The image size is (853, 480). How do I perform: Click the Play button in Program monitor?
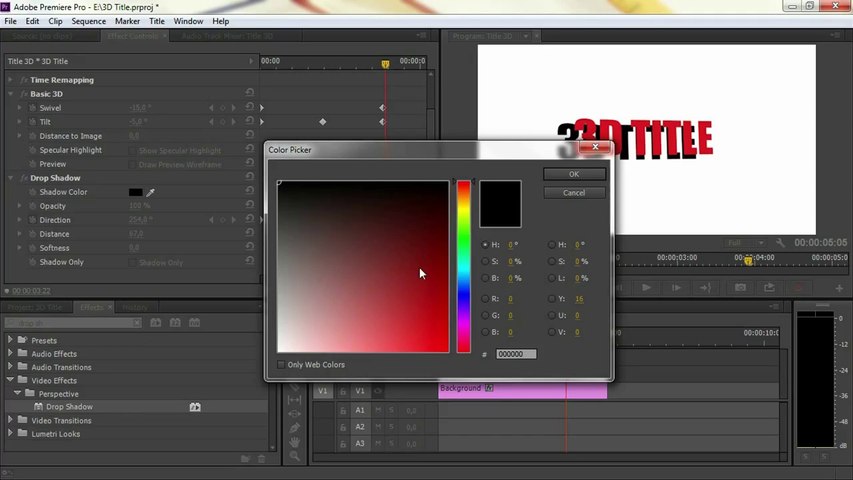tap(646, 287)
